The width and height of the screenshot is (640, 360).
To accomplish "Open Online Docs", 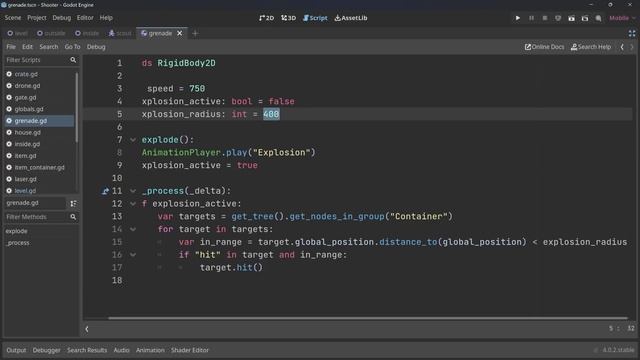I will point(544,47).
